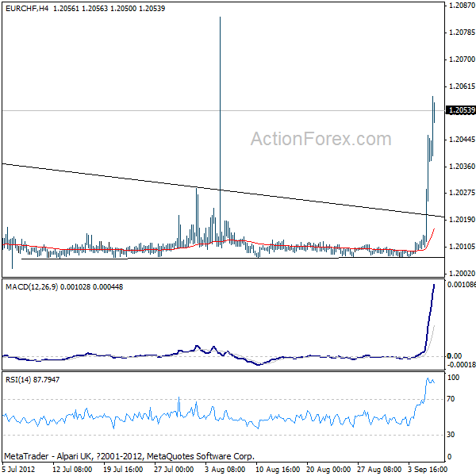Click the price axis value 1.20020
The height and width of the screenshot is (476, 476).
coord(462,274)
